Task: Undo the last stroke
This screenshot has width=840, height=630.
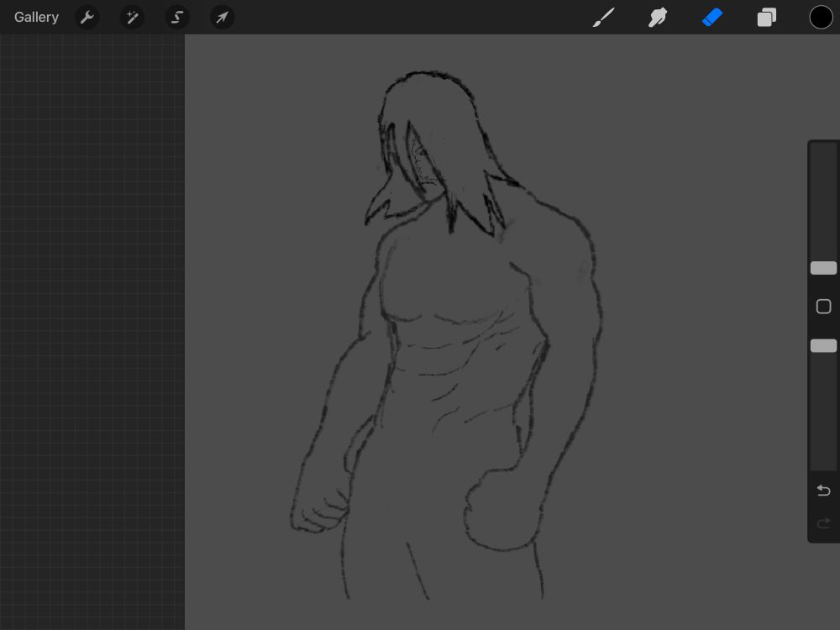Action: coord(823,491)
